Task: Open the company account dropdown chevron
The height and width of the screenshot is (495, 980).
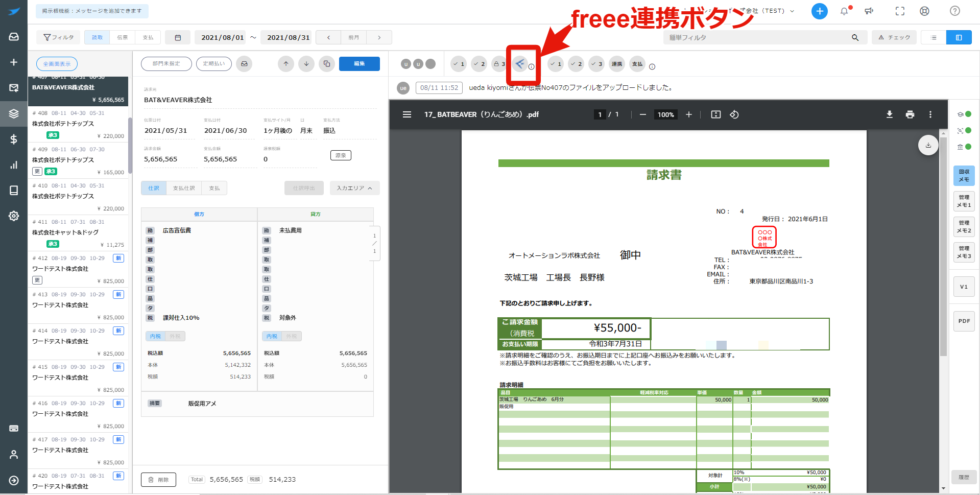Action: tap(792, 11)
